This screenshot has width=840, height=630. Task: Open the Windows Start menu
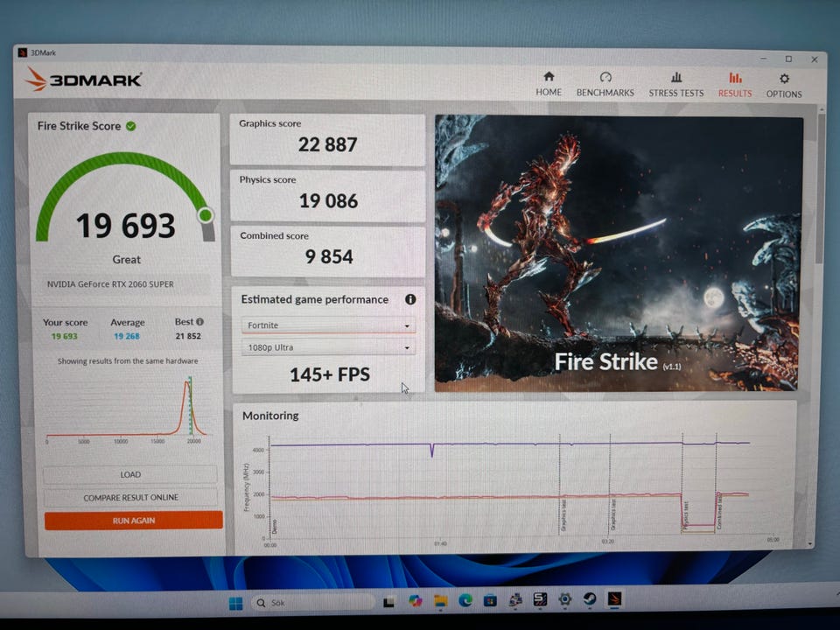click(x=235, y=603)
